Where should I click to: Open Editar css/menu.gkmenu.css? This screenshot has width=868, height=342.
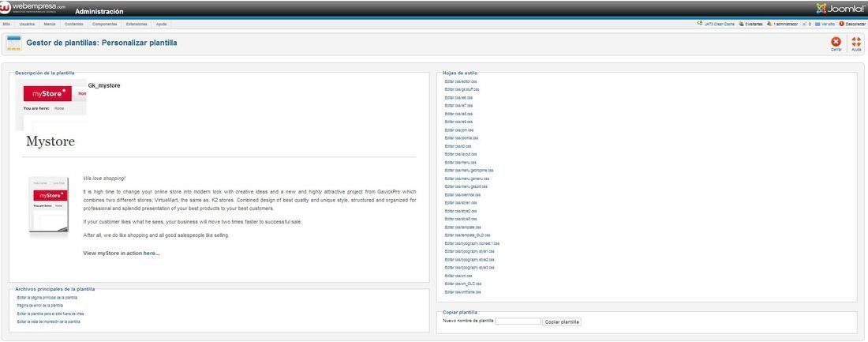466,179
